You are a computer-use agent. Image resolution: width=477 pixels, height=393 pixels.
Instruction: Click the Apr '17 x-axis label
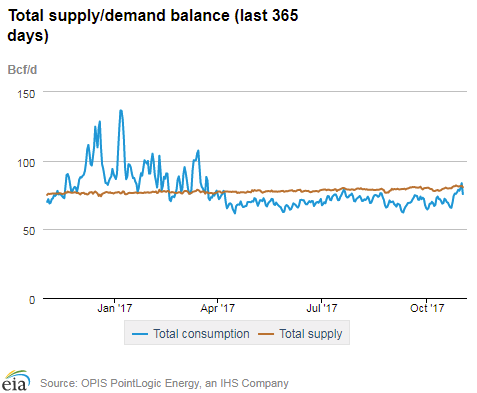[x=217, y=308]
